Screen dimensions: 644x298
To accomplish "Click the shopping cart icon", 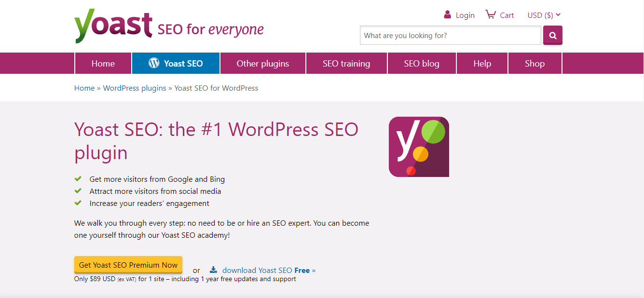I will pos(490,14).
